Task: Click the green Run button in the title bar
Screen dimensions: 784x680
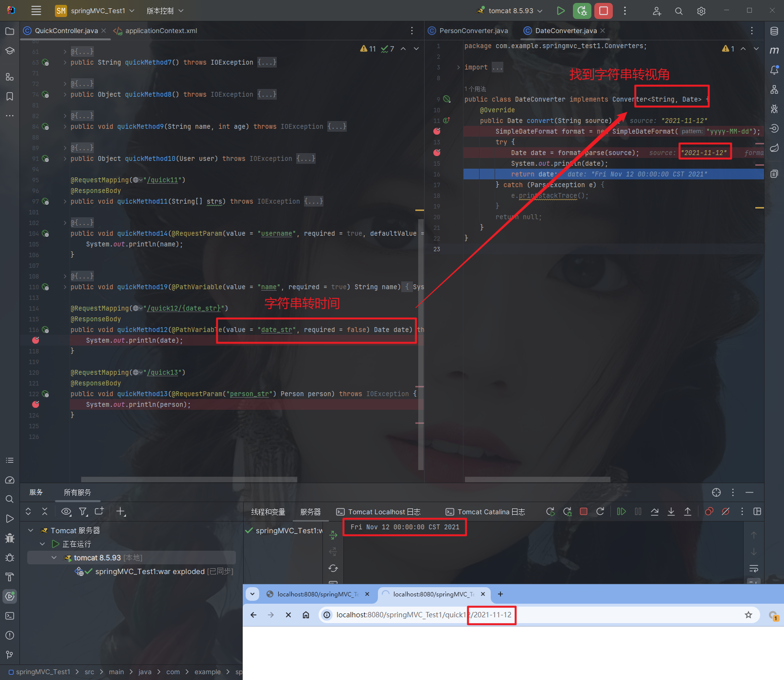Action: coord(561,11)
